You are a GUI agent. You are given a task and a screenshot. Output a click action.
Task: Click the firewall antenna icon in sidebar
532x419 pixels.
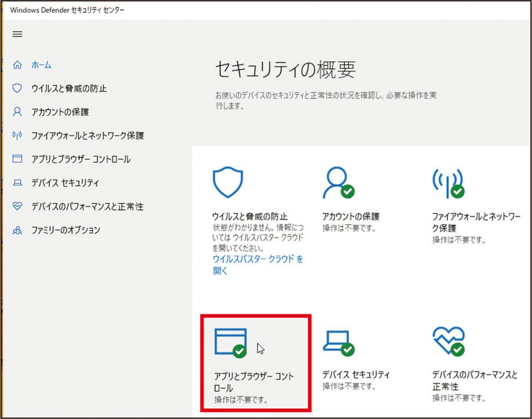click(17, 135)
